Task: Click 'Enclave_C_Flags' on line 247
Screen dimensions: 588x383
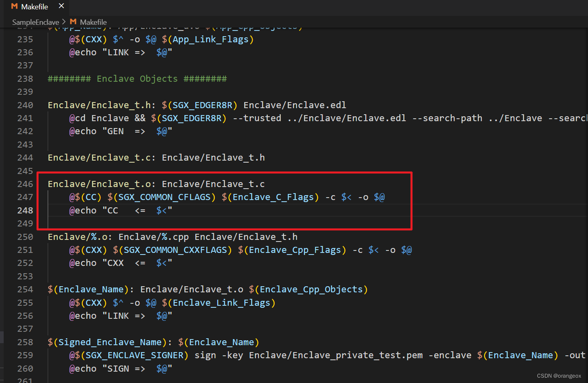Action: click(273, 197)
